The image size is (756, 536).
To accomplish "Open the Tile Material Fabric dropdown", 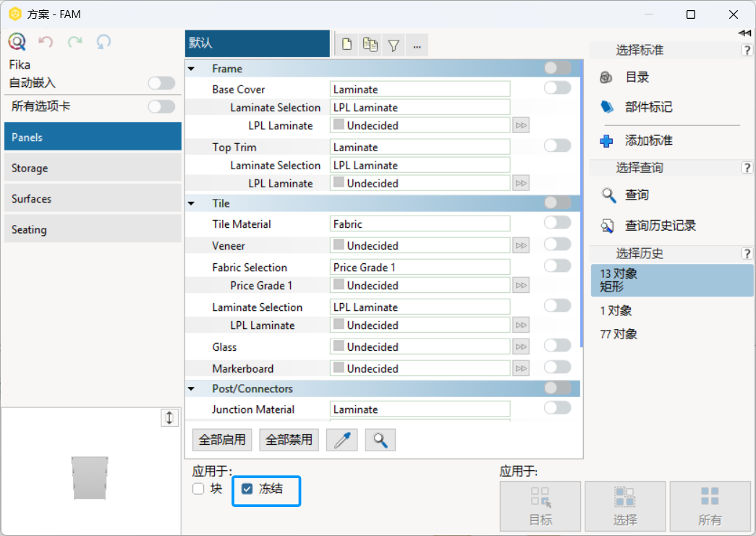I will coord(420,224).
